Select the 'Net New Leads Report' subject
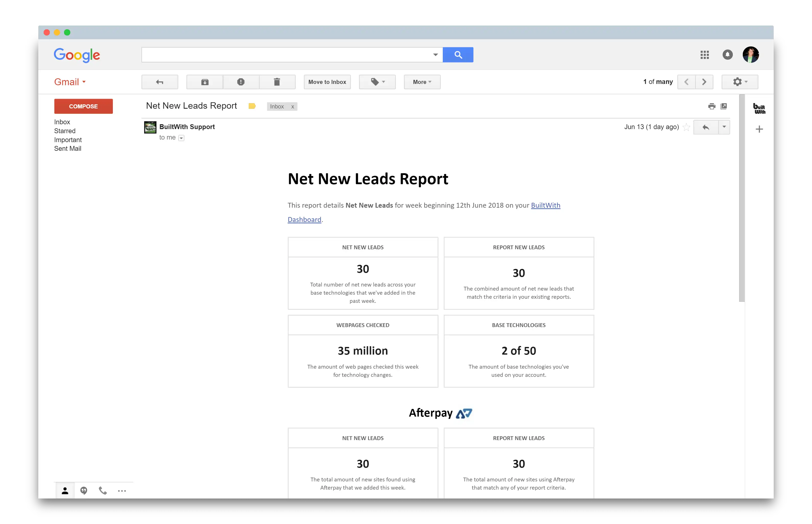 coord(191,106)
